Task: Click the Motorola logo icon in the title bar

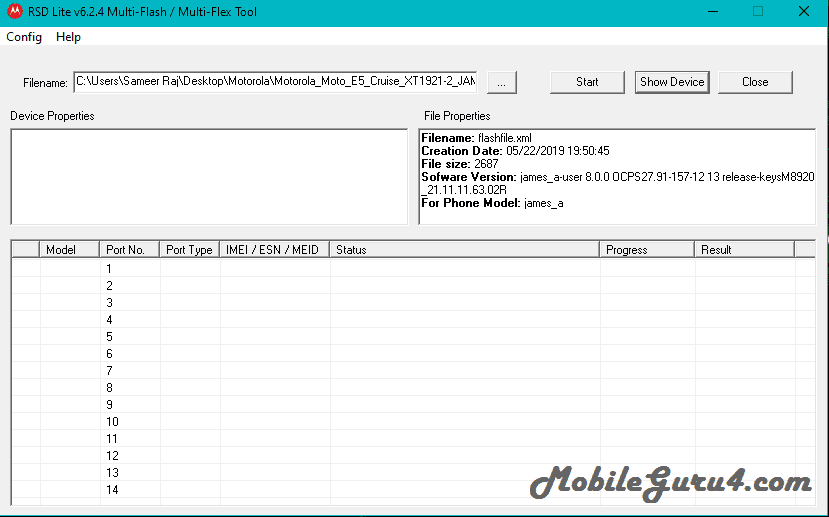Action: coord(15,11)
